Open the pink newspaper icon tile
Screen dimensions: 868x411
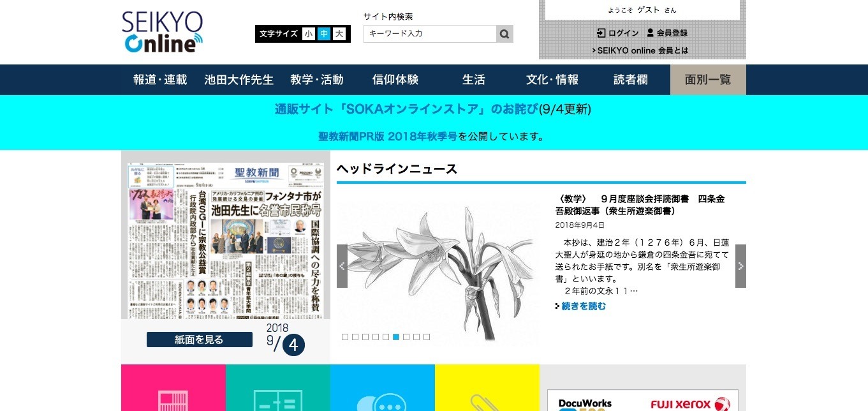pos(173,388)
